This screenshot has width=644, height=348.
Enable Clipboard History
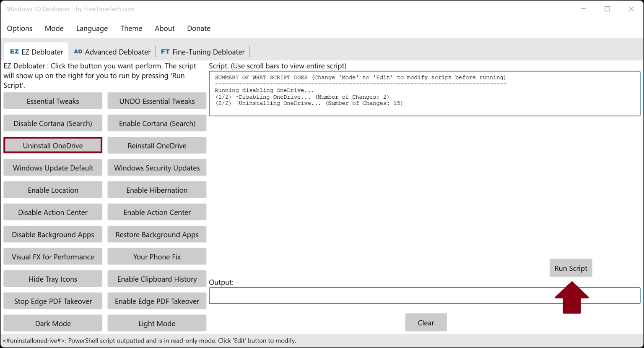point(157,279)
